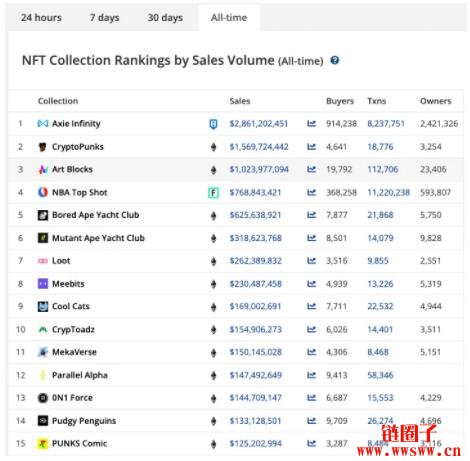Click Mutant Ape Yacht Club buyers 8,501

(336, 238)
